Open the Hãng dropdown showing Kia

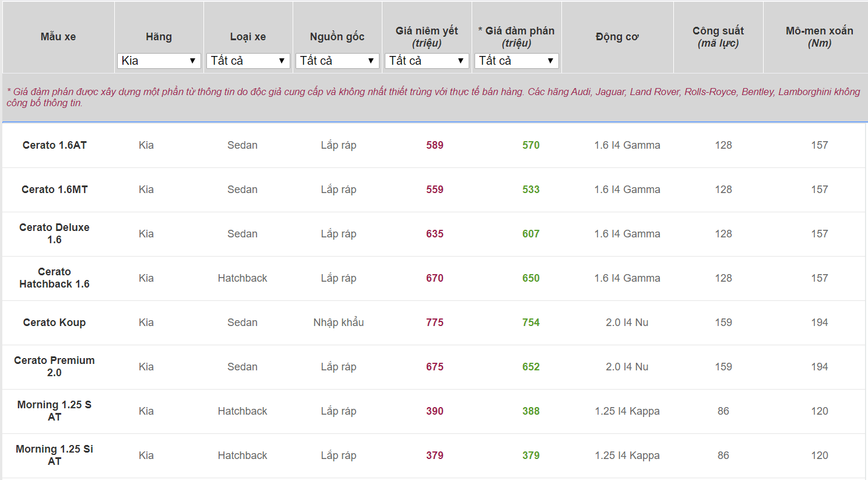tap(159, 61)
